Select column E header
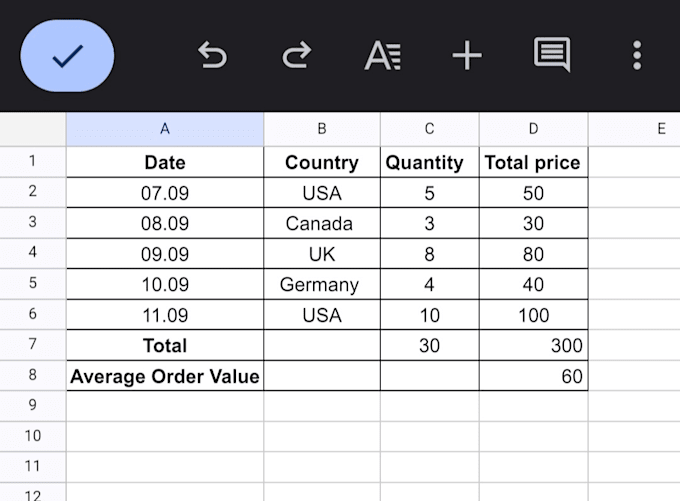The width and height of the screenshot is (680, 501). (x=634, y=129)
